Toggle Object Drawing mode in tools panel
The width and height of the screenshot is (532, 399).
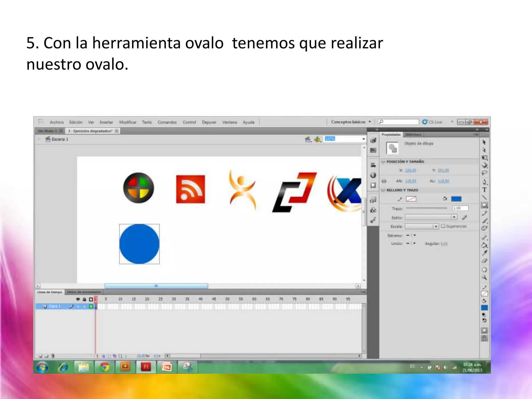pyautogui.click(x=484, y=330)
